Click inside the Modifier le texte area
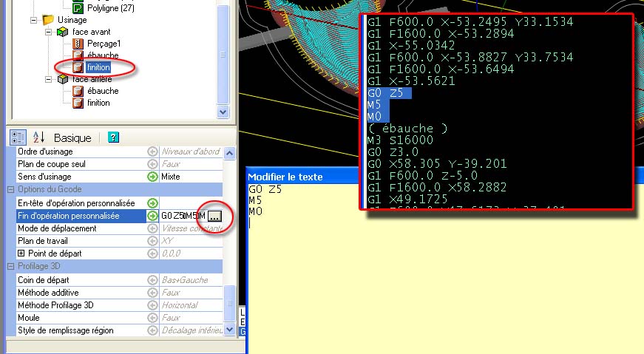 click(x=303, y=281)
